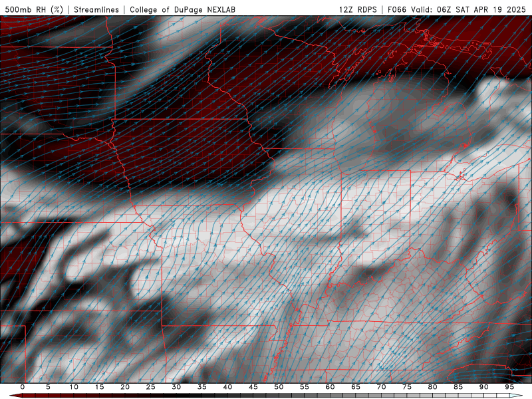
Task: Click the '20' value on color scale
Action: pyautogui.click(x=125, y=387)
